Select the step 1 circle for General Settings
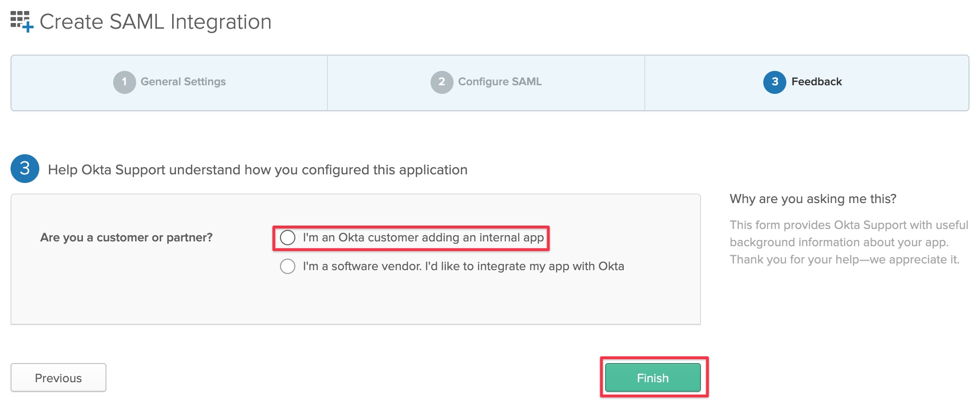 pos(125,82)
